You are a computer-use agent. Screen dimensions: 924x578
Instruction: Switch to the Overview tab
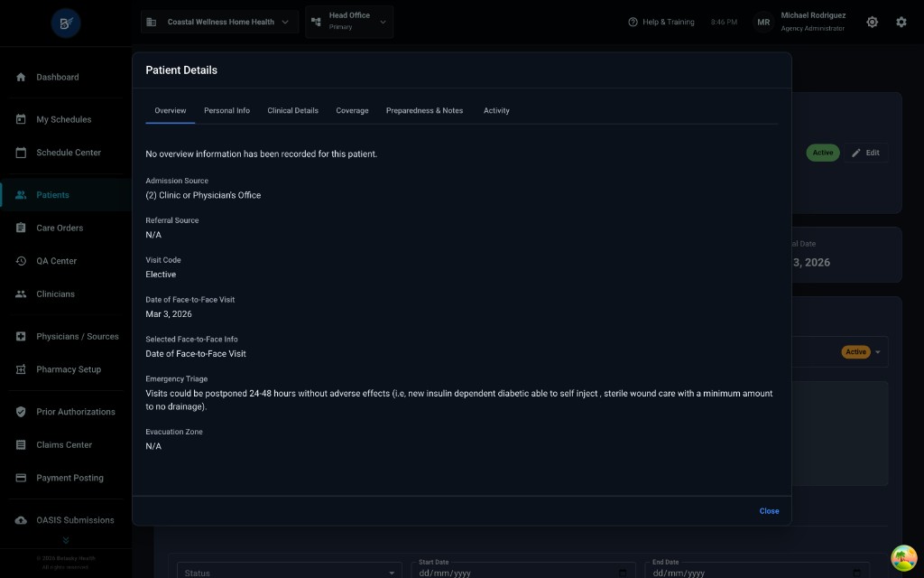[x=171, y=111]
